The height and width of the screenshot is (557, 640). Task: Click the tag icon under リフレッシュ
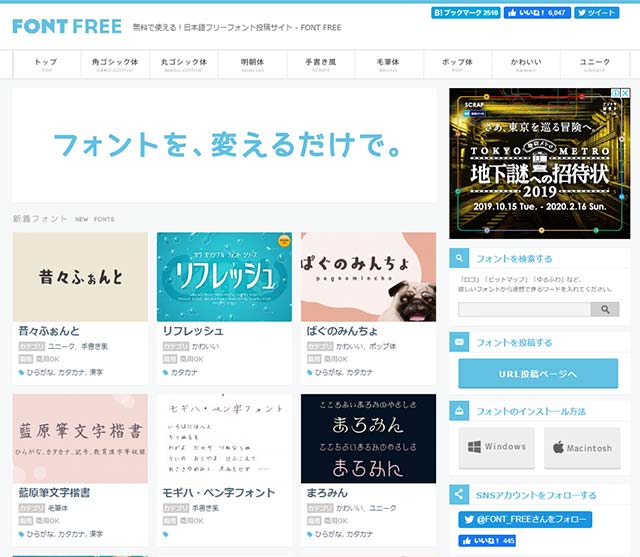click(x=165, y=372)
